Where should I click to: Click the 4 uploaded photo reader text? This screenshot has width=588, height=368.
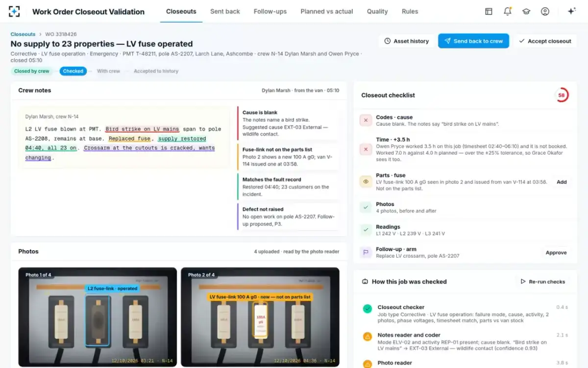[x=296, y=252]
